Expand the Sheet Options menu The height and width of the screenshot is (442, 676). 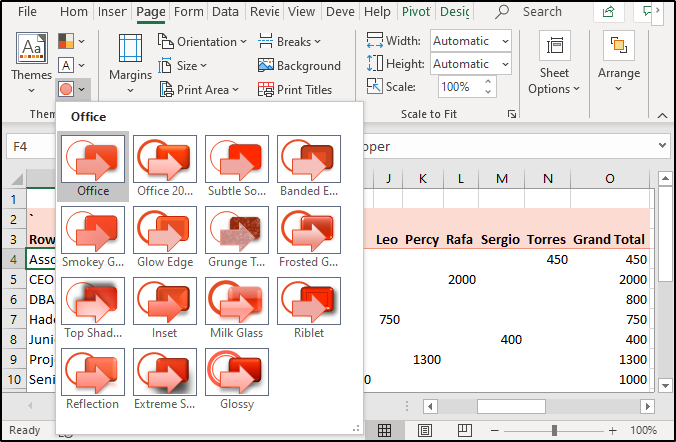pyautogui.click(x=554, y=64)
